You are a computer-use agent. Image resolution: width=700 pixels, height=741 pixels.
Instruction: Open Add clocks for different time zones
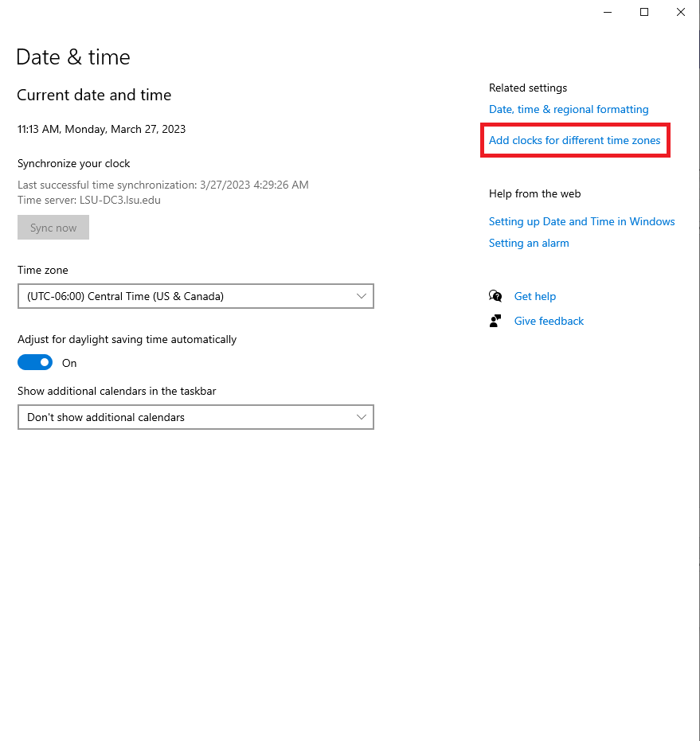click(x=575, y=140)
